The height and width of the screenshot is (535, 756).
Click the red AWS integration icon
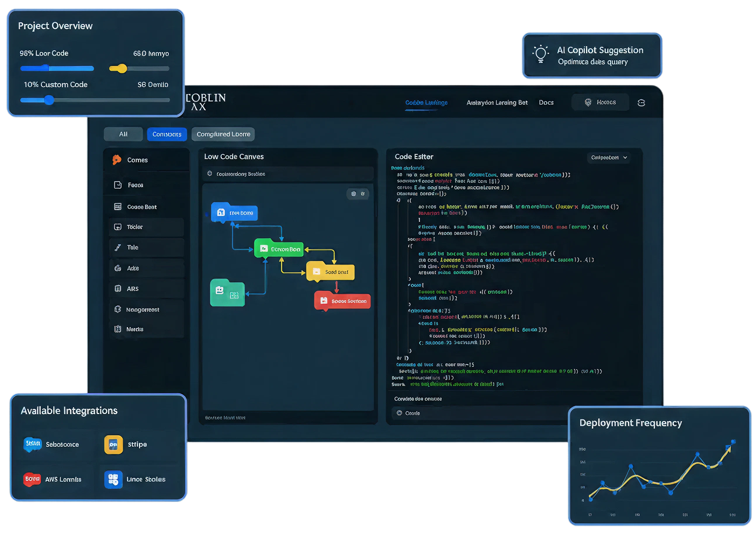(32, 480)
